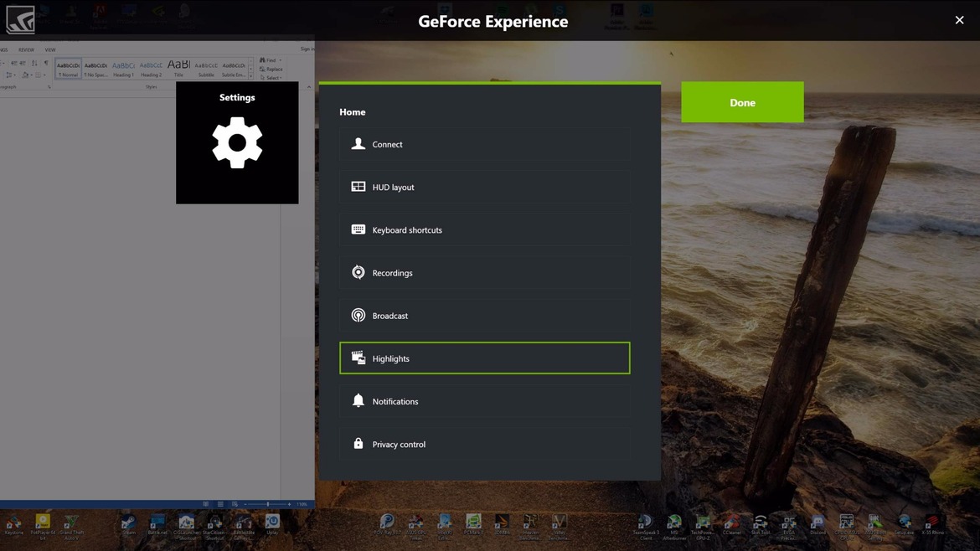Click POV-Ray desktop shortcut
Screen dimensions: 980x551
[x=387, y=524]
